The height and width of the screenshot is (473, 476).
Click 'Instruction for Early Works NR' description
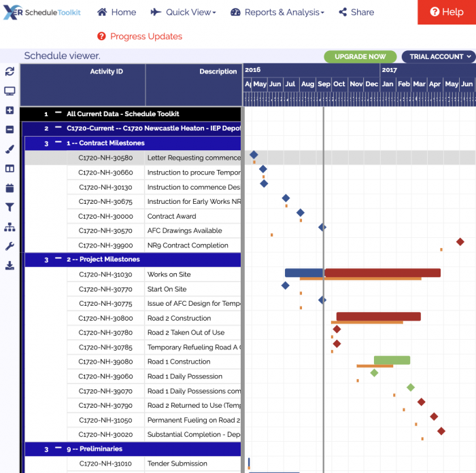coord(194,201)
